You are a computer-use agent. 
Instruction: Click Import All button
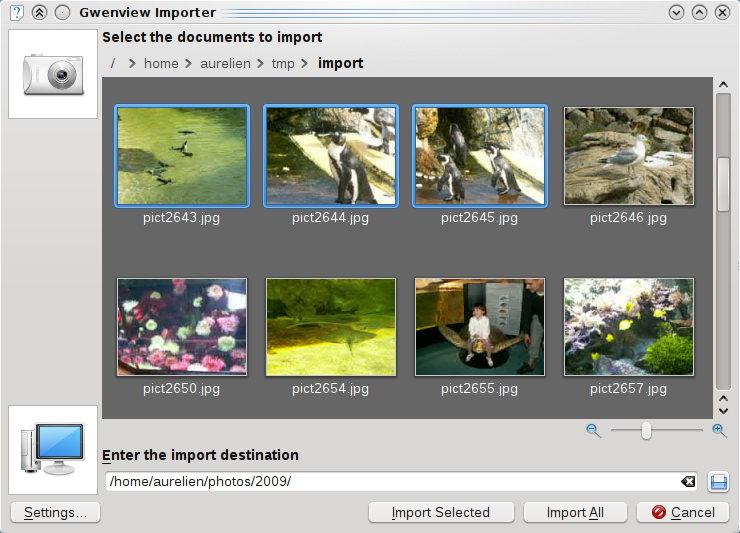pos(575,512)
